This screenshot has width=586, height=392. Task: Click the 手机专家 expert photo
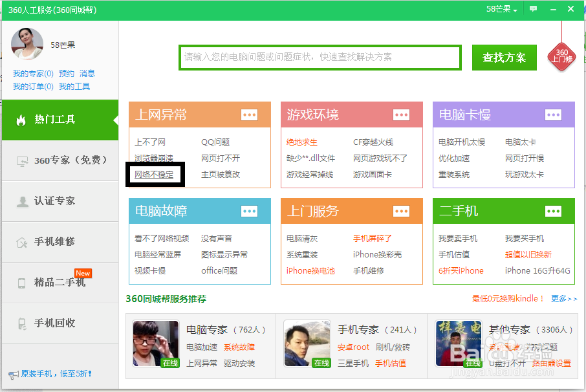(x=307, y=343)
